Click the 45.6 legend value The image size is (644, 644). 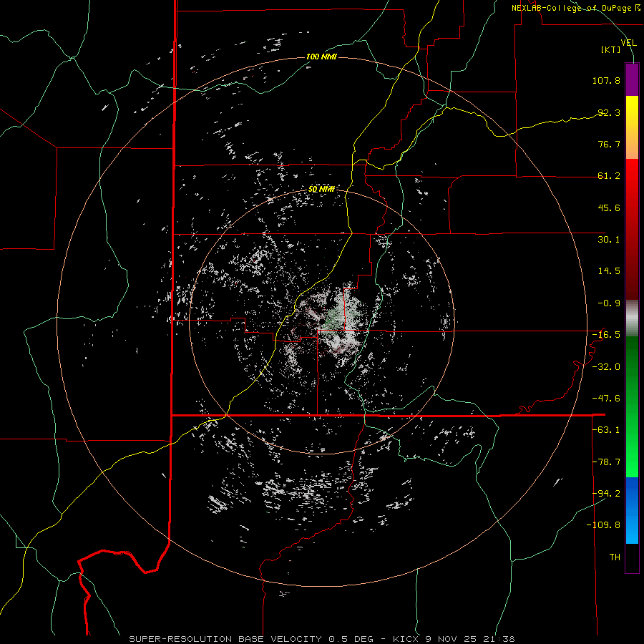pos(609,208)
